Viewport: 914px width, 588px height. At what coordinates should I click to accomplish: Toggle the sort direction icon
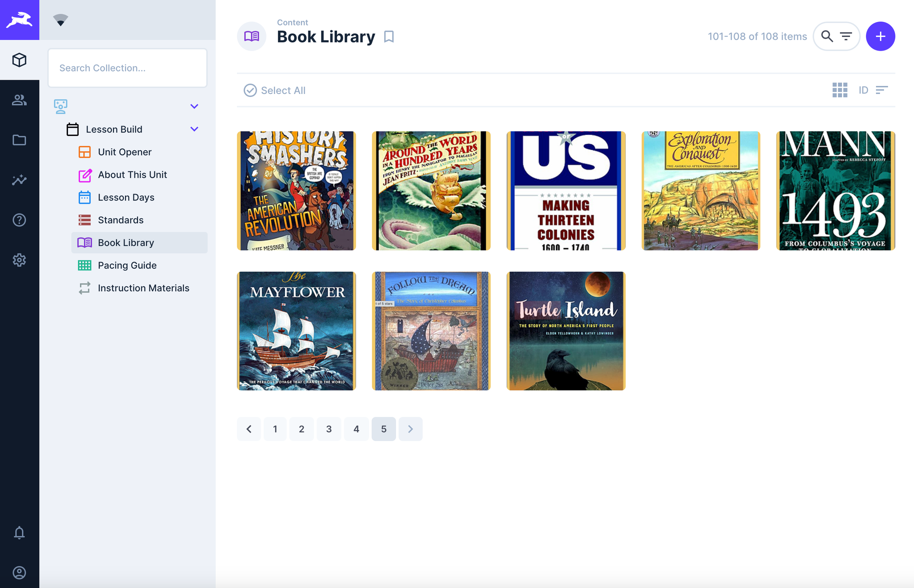point(881,90)
